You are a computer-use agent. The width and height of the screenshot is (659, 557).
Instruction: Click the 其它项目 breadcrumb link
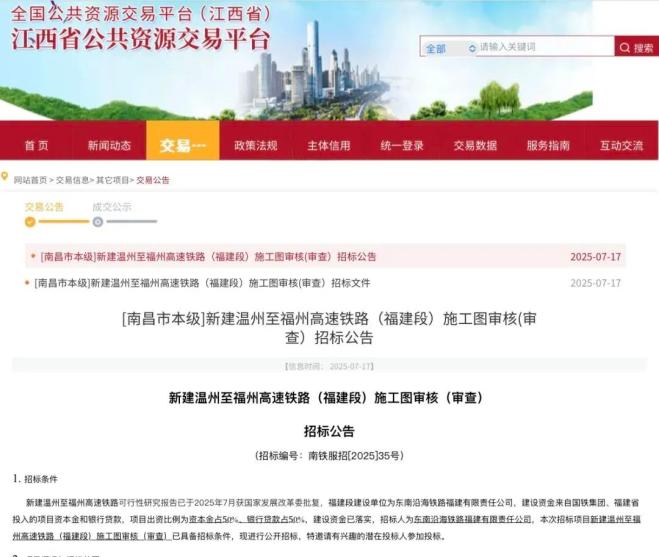point(113,180)
